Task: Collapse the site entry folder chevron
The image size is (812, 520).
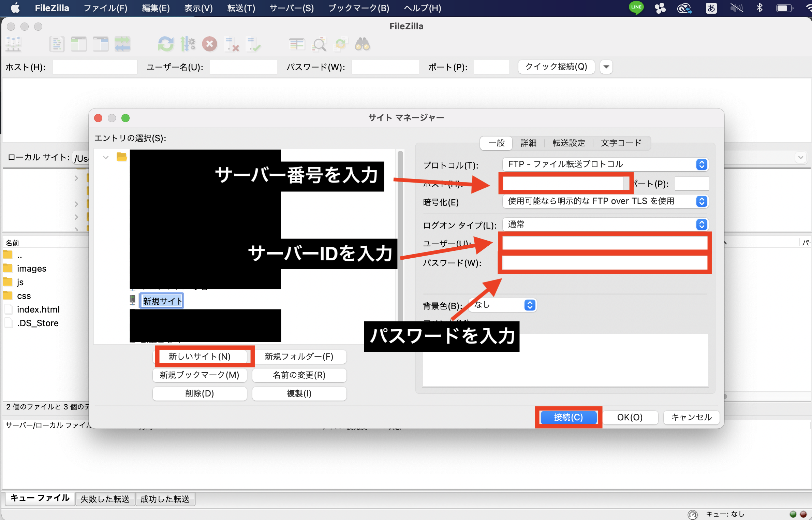Action: 106,157
